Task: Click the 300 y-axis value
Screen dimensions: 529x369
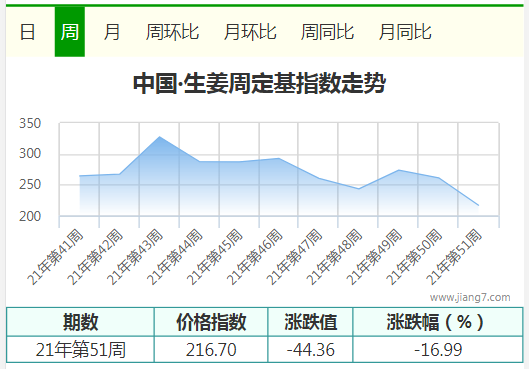Action: 30,154
